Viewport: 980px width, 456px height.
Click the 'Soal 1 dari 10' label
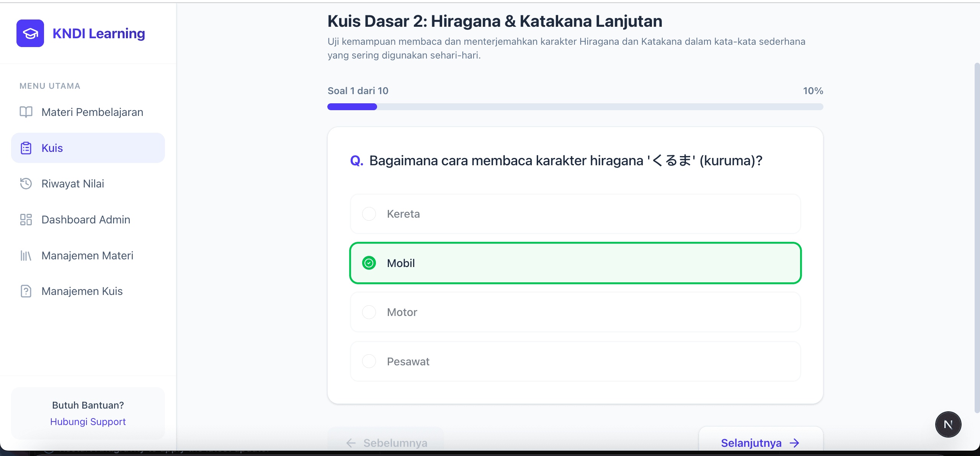[x=358, y=91]
